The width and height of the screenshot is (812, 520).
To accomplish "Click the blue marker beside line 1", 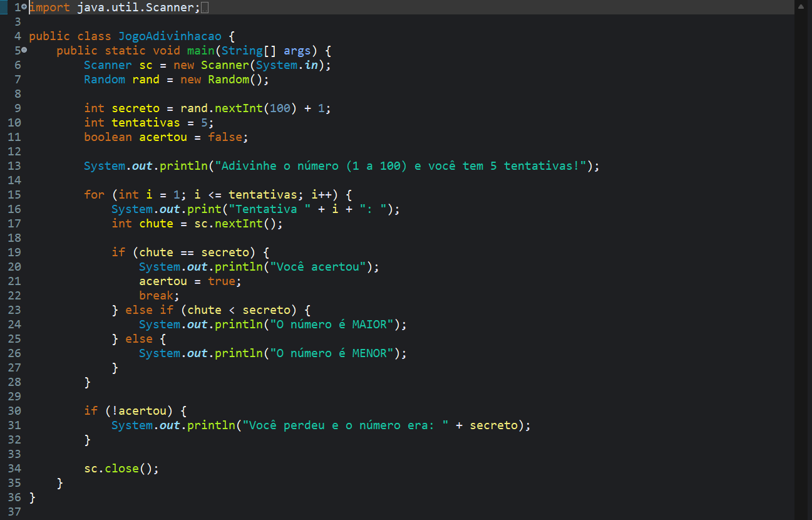I will pos(4,8).
